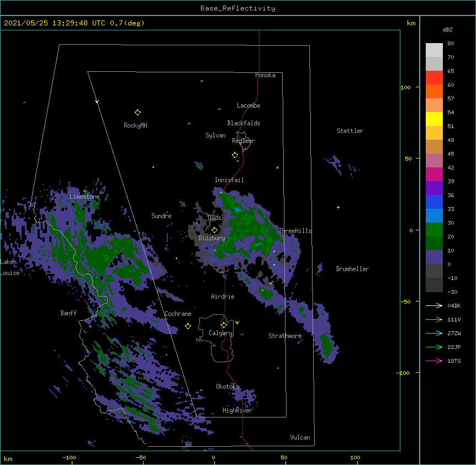Pick the green 20-30 dBZ swatch

click(x=434, y=230)
